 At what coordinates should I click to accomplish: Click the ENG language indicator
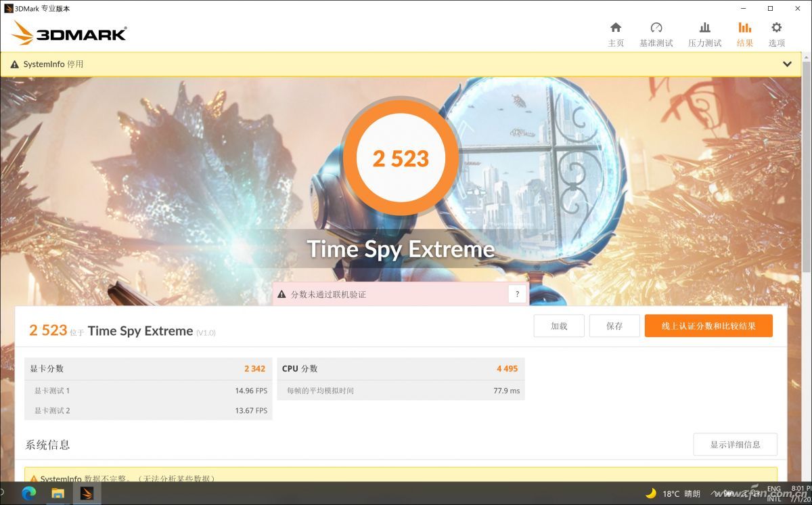(x=773, y=489)
